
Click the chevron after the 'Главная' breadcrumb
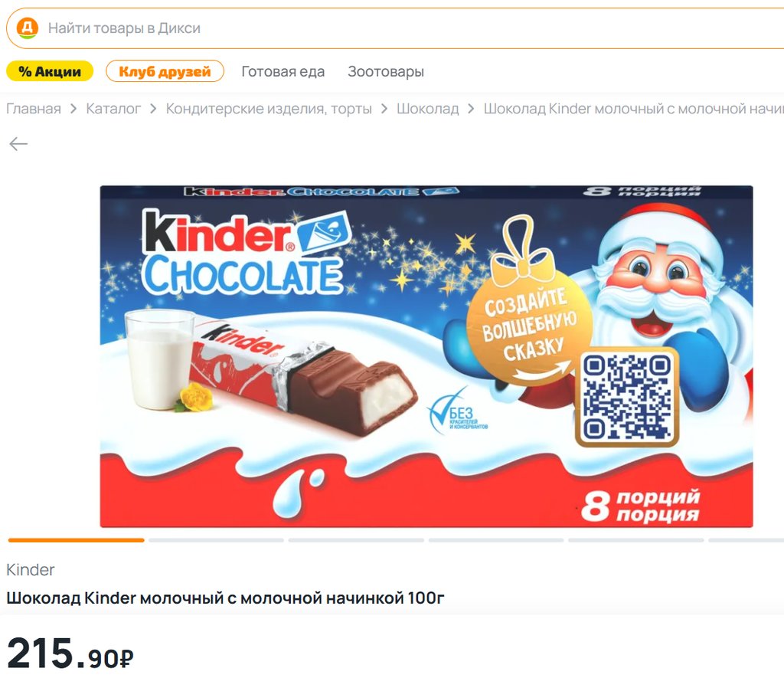coord(73,109)
